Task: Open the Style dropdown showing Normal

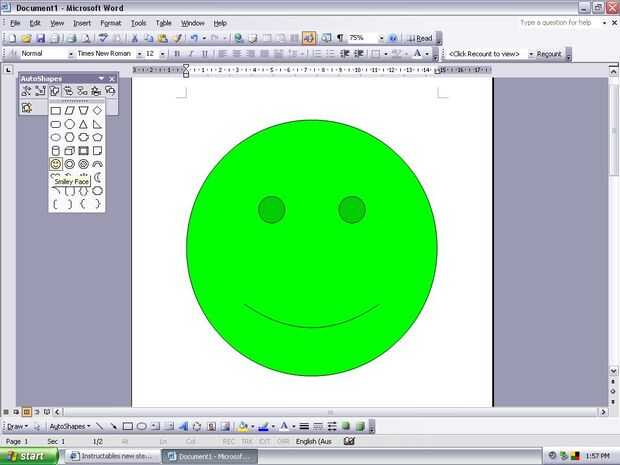Action: point(70,54)
